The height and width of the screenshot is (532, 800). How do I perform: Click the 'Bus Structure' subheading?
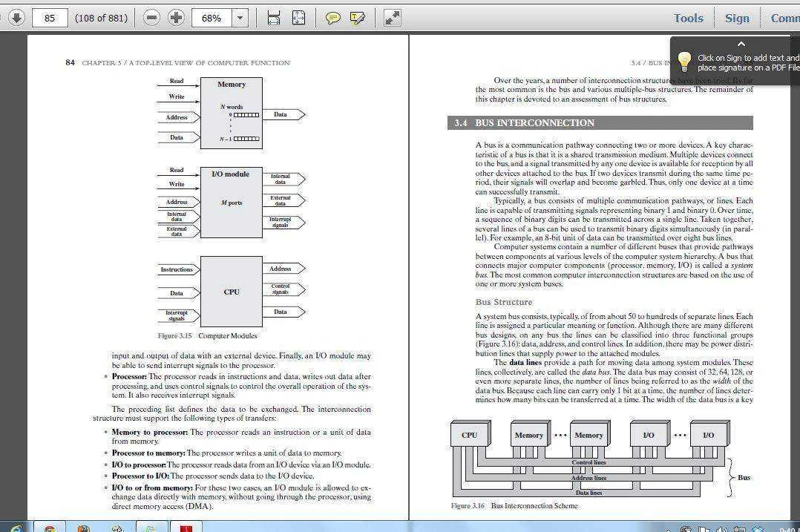pyautogui.click(x=504, y=302)
